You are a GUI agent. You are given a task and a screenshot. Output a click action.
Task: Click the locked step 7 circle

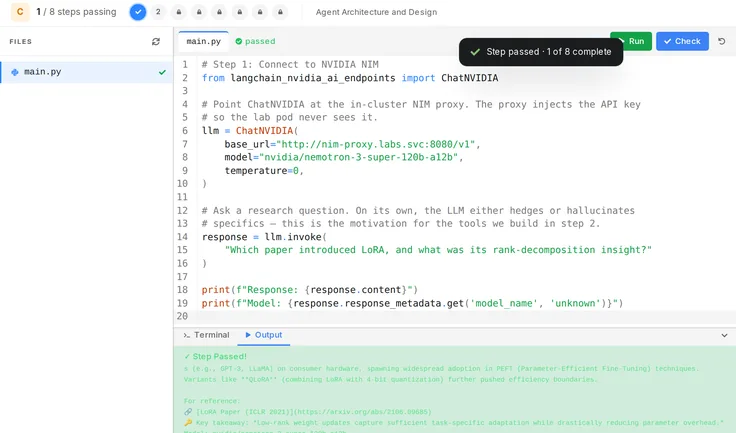pos(260,12)
